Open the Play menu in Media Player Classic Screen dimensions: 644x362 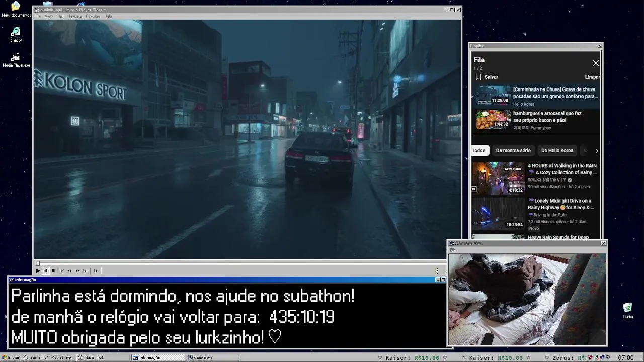pyautogui.click(x=60, y=16)
